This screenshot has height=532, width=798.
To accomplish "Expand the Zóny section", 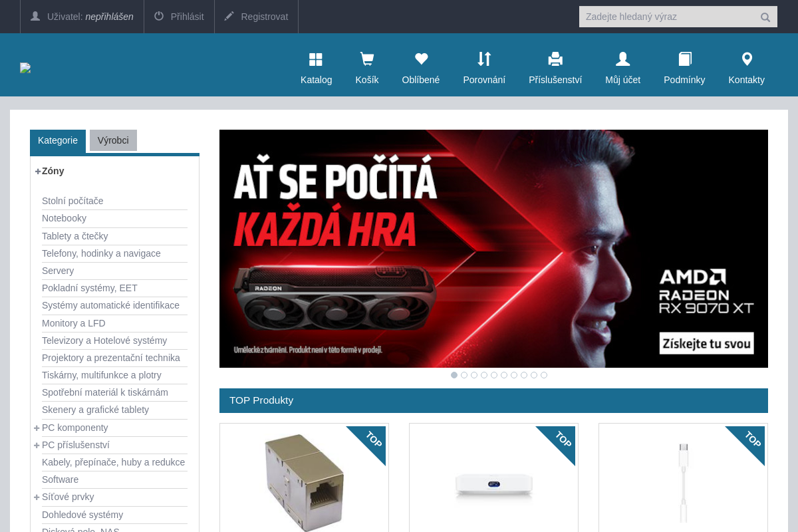I will click(38, 171).
